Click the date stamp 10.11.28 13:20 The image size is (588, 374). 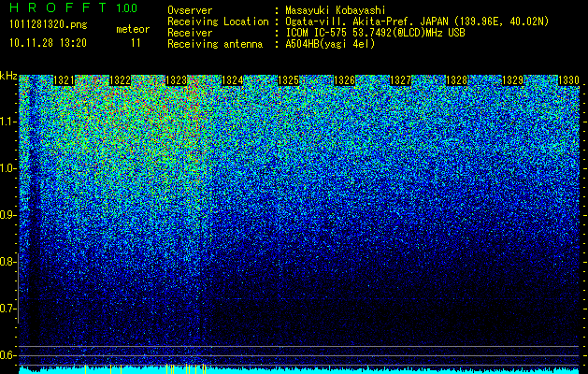48,43
